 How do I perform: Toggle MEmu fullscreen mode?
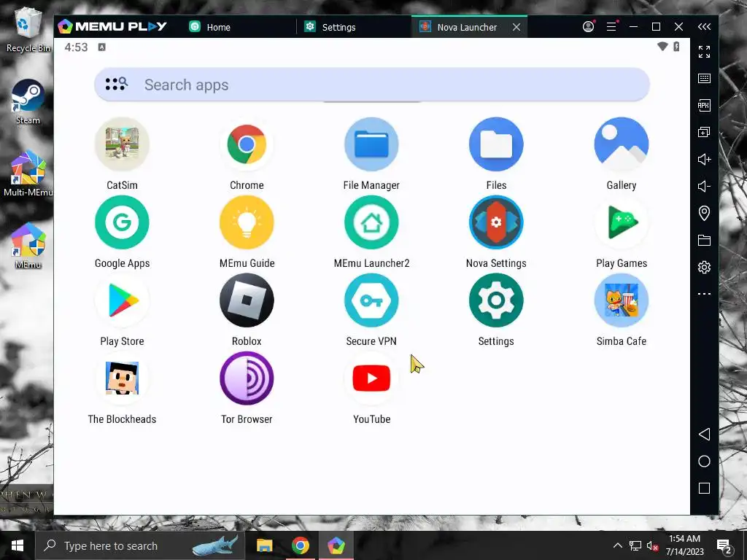pos(704,52)
